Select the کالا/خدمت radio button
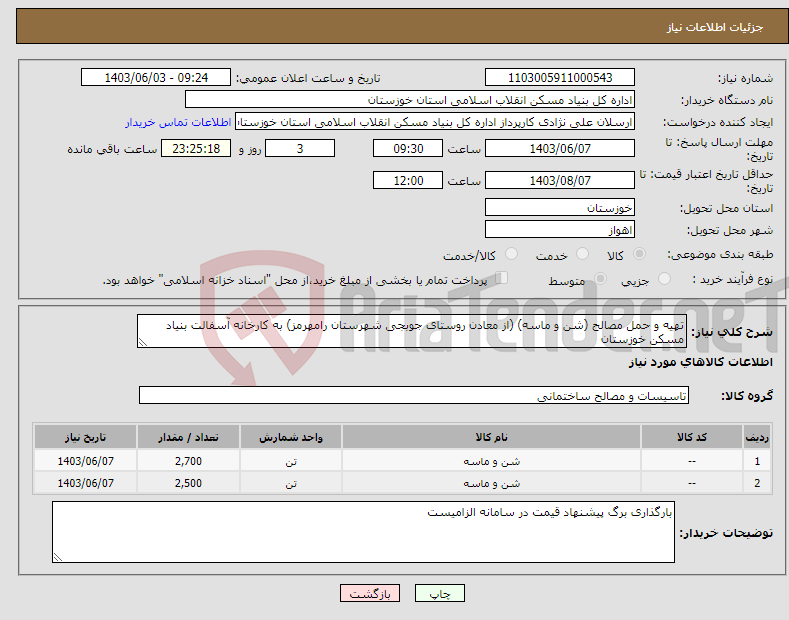Image resolution: width=789 pixels, height=620 pixels. click(511, 254)
